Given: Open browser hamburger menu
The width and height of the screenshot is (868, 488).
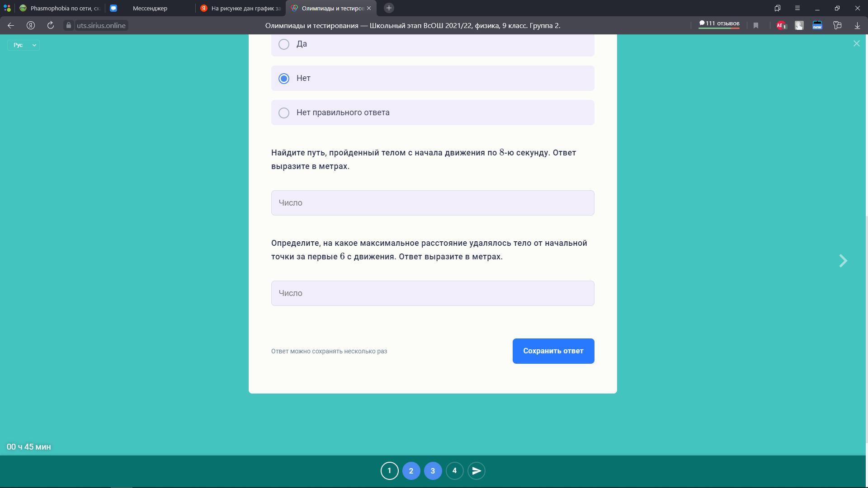Looking at the screenshot, I should [x=797, y=8].
